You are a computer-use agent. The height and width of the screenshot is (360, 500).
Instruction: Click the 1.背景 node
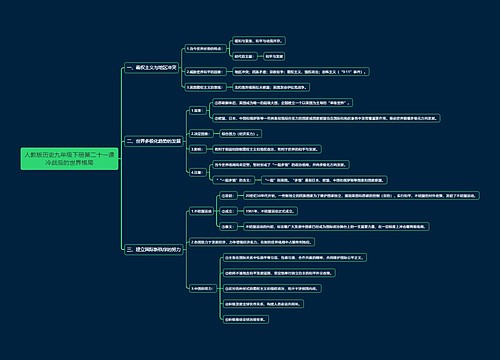198,110
